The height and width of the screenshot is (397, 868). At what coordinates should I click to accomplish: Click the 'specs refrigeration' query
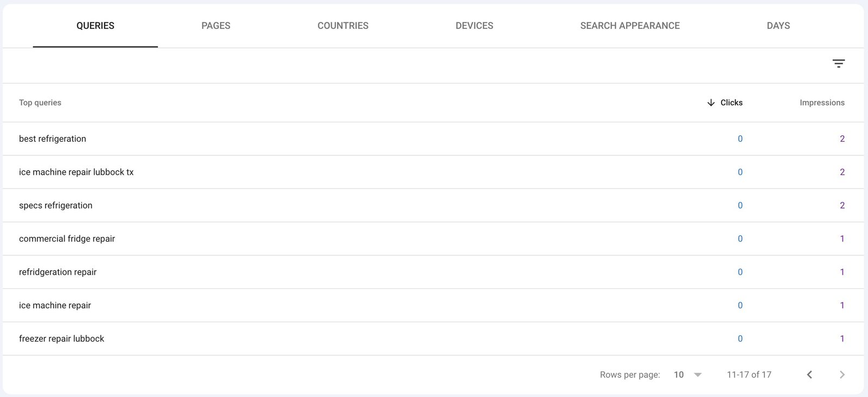[55, 205]
